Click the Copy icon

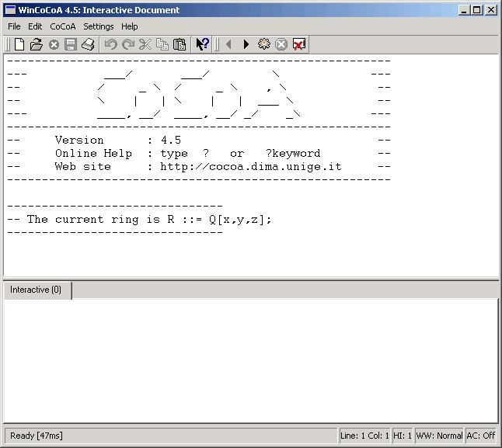coord(162,44)
